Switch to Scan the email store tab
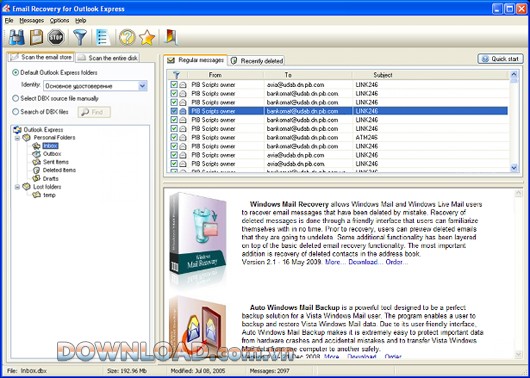Viewport: 530px width, 378px height. pyautogui.click(x=41, y=57)
